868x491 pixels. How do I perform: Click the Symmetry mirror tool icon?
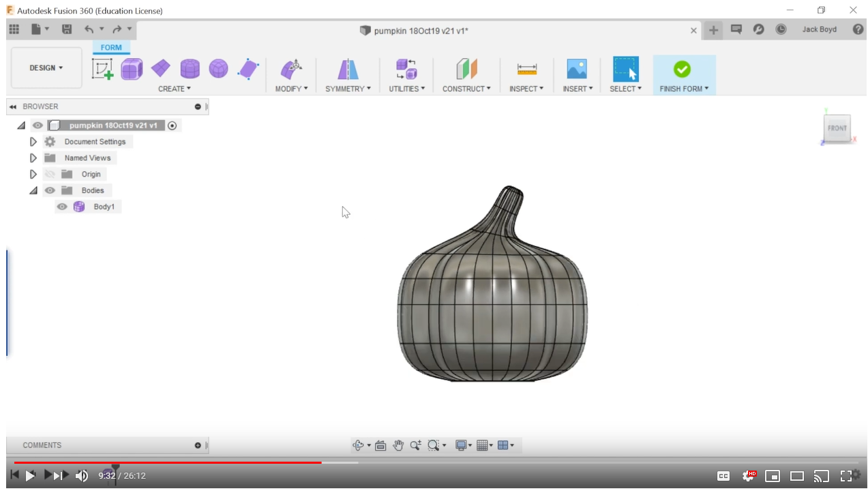(348, 69)
